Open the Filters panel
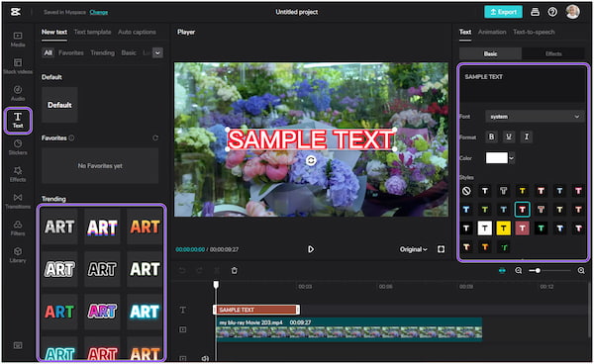 [x=18, y=228]
